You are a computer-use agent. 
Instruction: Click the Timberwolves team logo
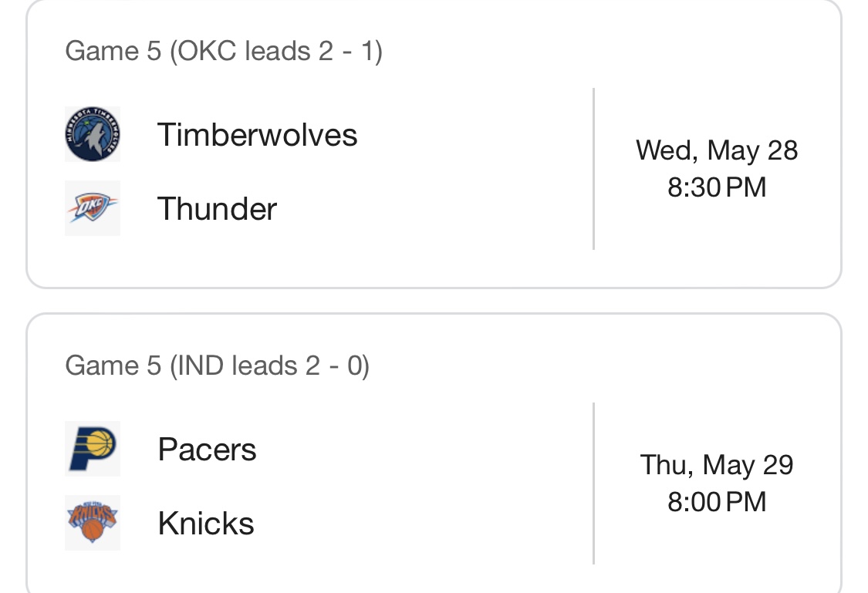pos(93,134)
